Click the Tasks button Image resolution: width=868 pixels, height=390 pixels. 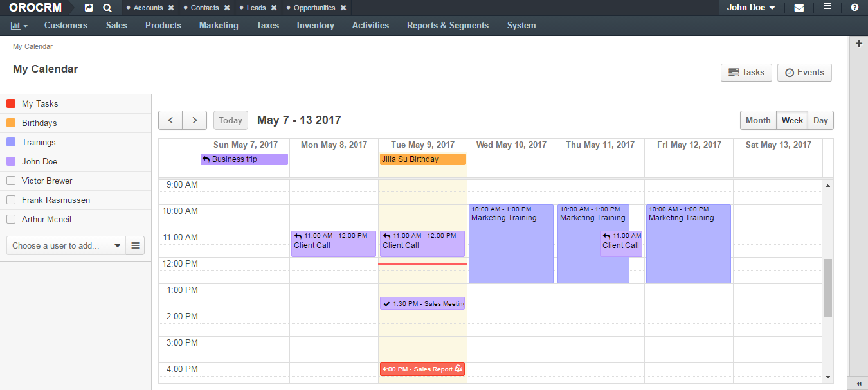pyautogui.click(x=746, y=73)
